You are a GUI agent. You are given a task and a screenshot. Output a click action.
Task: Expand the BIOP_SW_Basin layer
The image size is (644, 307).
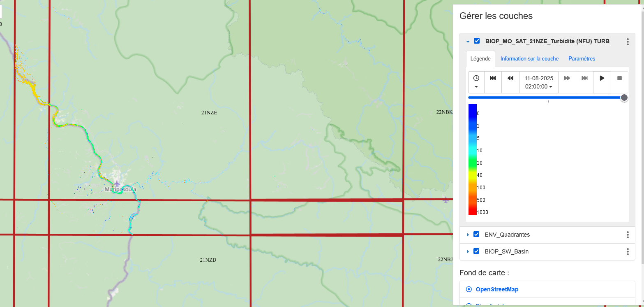click(x=468, y=251)
